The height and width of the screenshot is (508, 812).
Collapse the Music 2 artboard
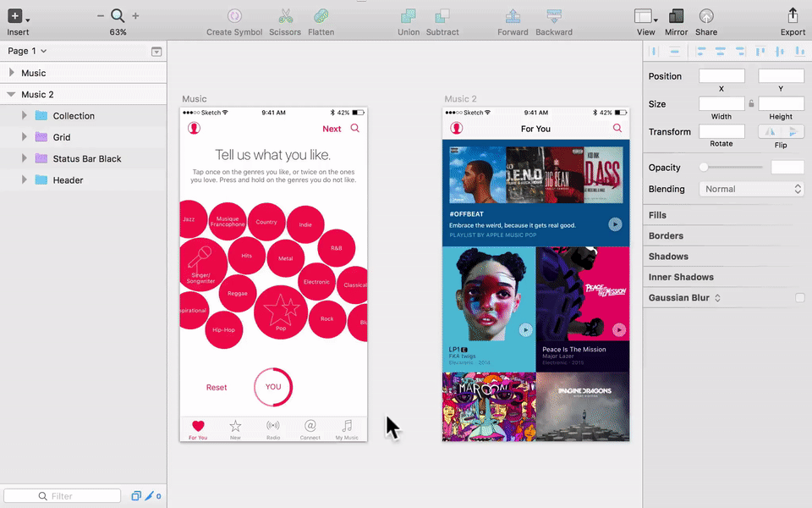[x=11, y=94]
